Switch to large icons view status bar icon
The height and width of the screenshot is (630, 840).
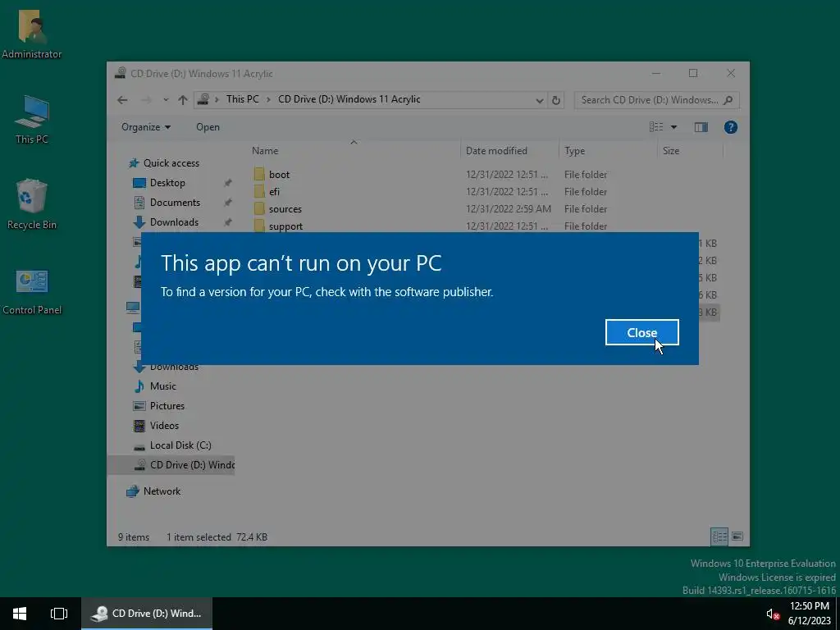[737, 536]
